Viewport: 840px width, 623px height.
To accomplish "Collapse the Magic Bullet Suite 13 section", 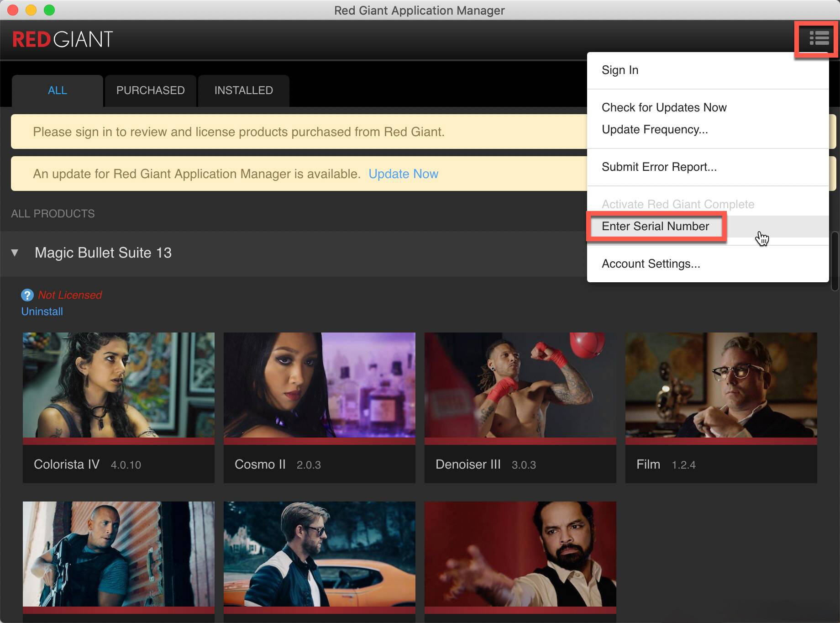I will pyautogui.click(x=15, y=253).
